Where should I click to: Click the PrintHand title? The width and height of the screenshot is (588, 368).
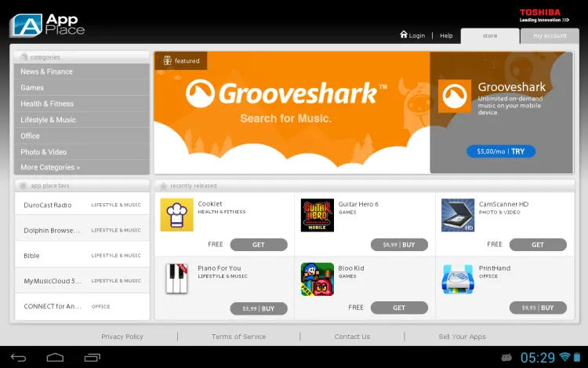coord(494,268)
